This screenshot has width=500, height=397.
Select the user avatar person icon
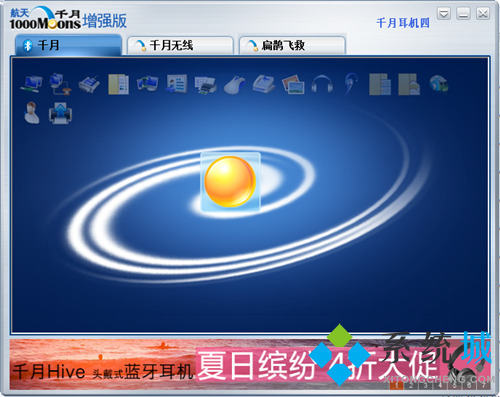point(32,113)
